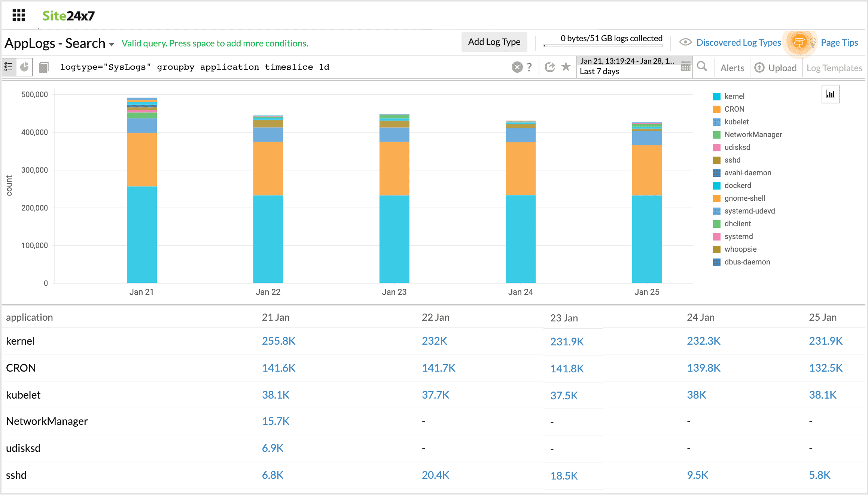Open the Last 7 days time range picker
This screenshot has width=868, height=496.
pos(599,72)
